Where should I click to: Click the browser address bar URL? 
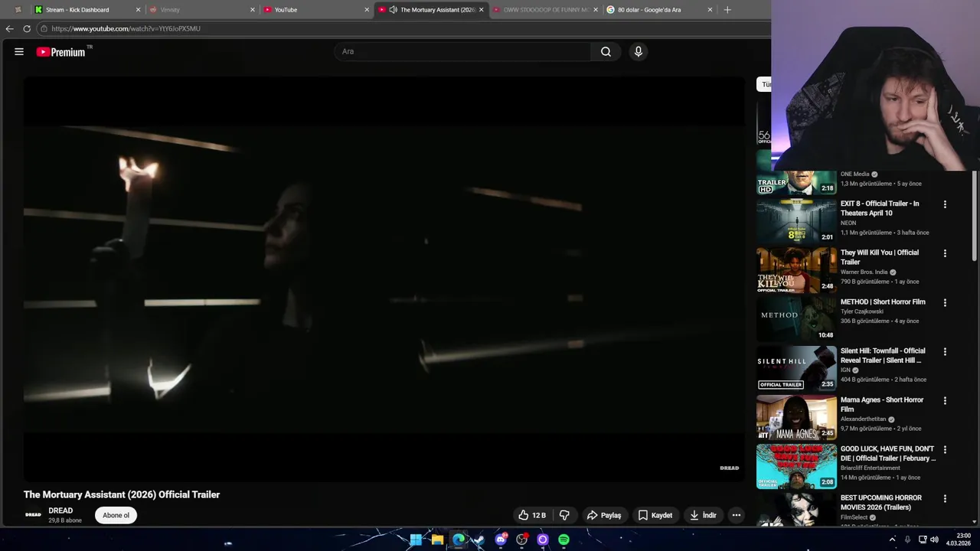[126, 28]
